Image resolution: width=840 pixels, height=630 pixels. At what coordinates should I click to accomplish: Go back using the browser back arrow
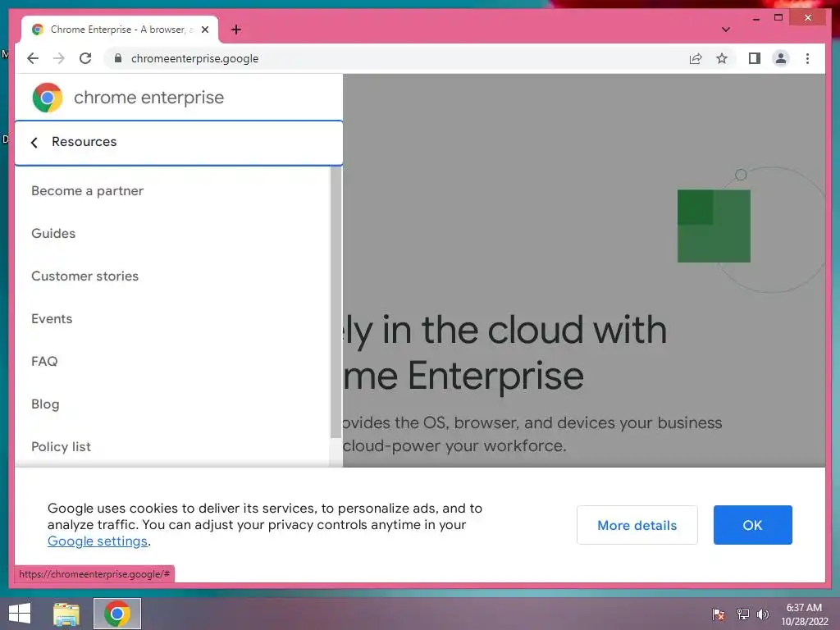pyautogui.click(x=33, y=58)
